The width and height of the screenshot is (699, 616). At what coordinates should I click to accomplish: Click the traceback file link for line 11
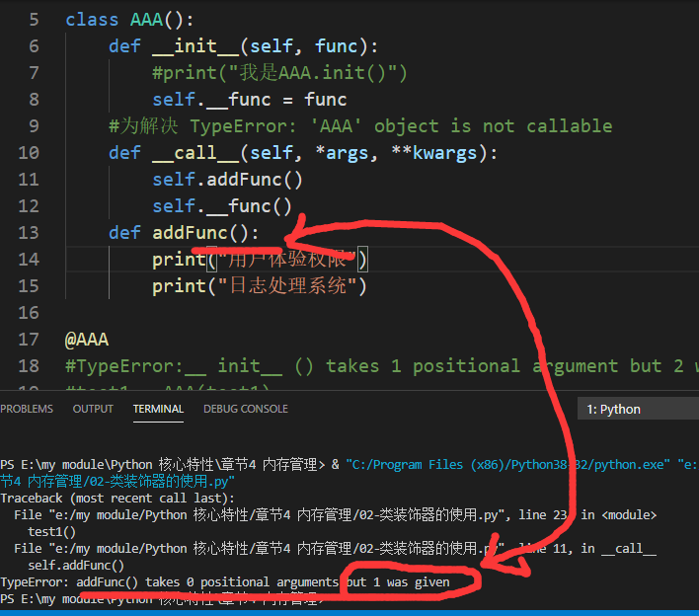336,548
